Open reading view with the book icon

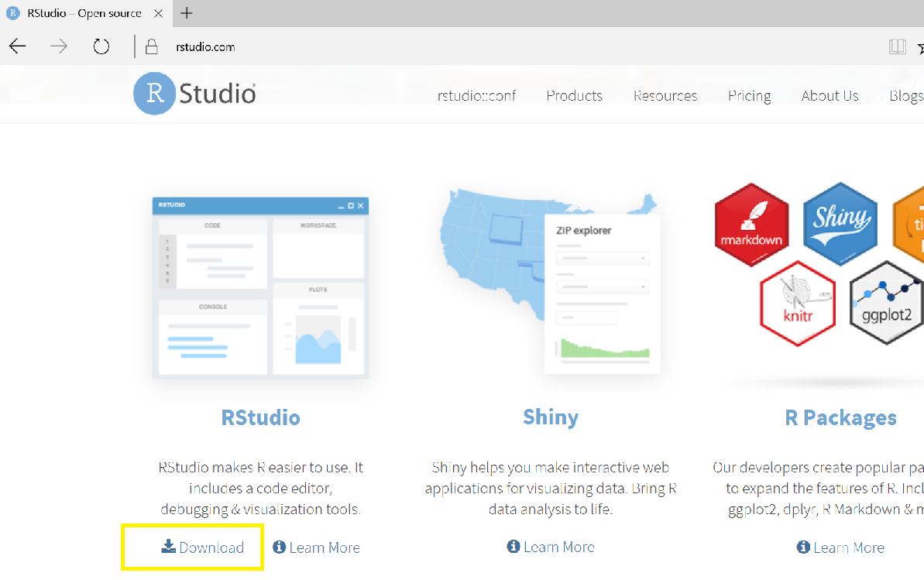(898, 46)
